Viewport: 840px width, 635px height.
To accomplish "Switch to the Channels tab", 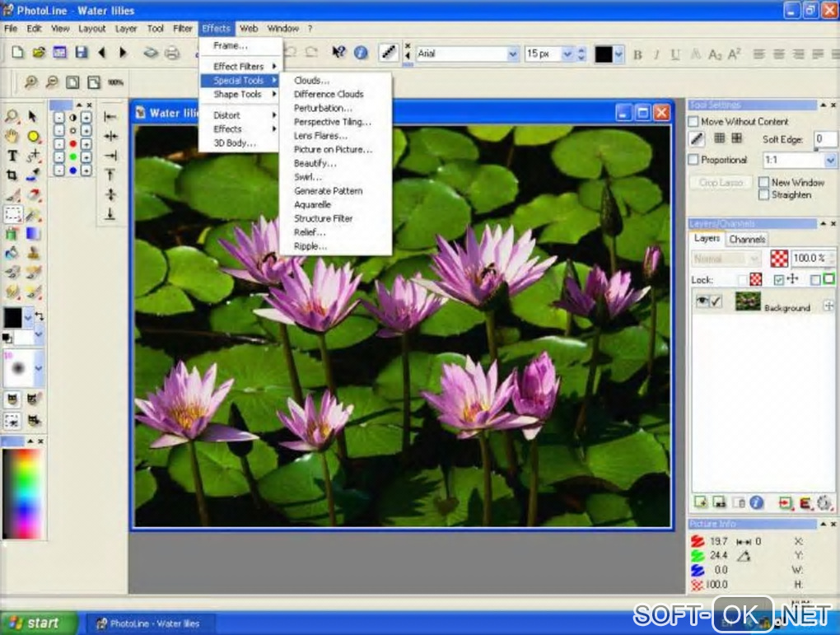I will [x=747, y=239].
